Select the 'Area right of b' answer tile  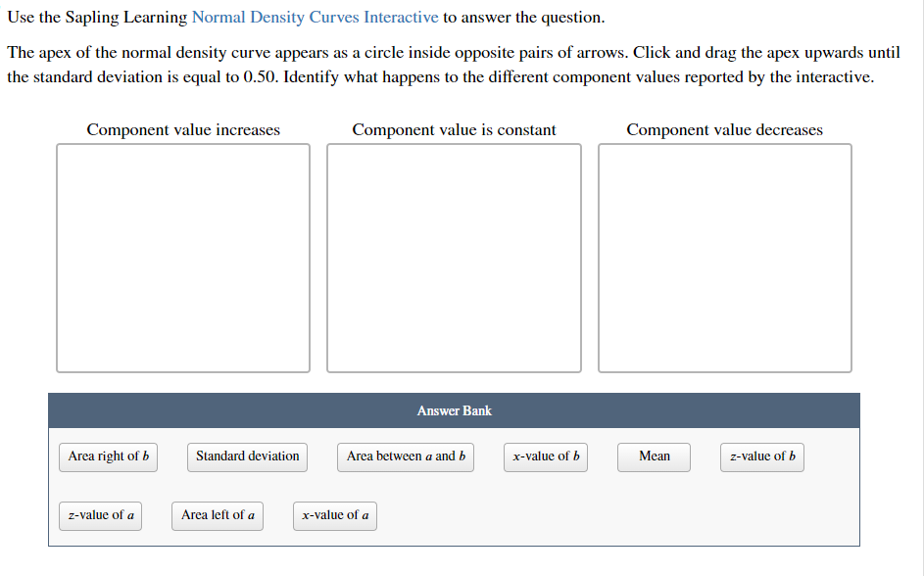click(108, 456)
